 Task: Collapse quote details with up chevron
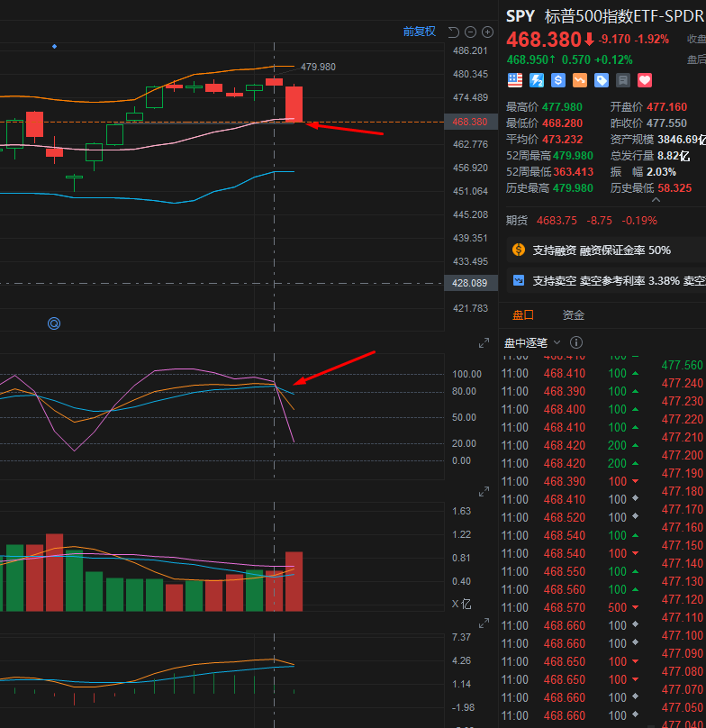pyautogui.click(x=656, y=200)
